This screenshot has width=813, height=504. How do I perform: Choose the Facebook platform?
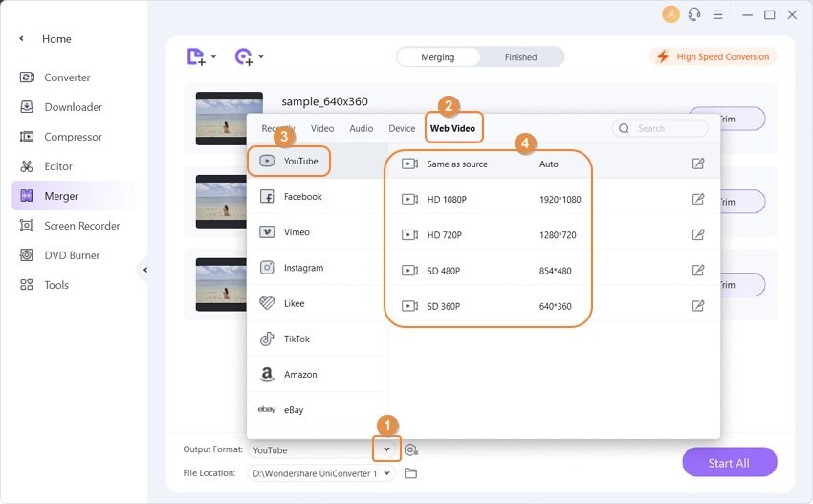coord(318,196)
